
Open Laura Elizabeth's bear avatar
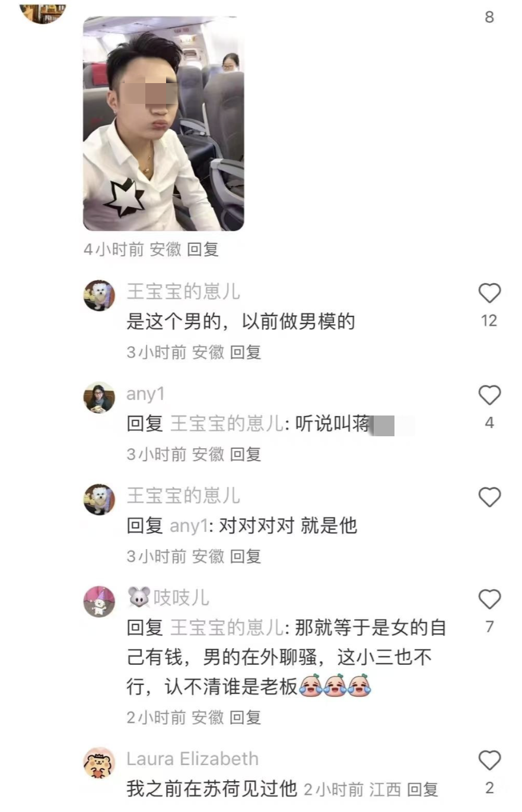[x=99, y=763]
